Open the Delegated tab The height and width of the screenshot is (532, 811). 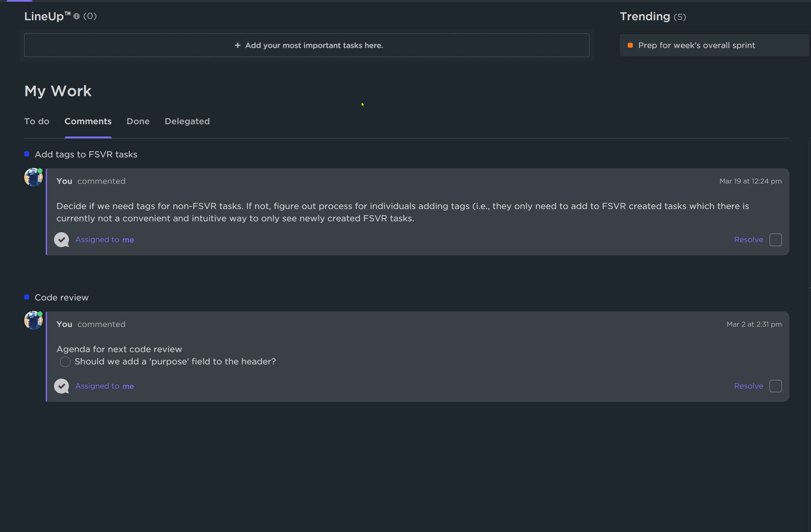(x=187, y=121)
